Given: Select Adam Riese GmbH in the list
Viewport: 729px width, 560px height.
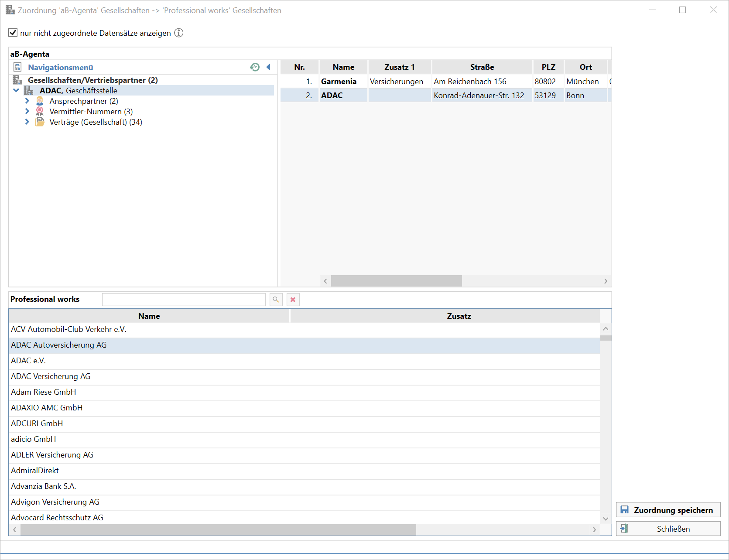Looking at the screenshot, I should coord(305,392).
